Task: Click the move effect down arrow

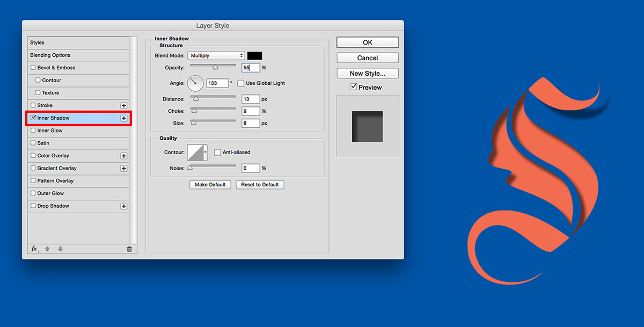Action: click(x=60, y=249)
